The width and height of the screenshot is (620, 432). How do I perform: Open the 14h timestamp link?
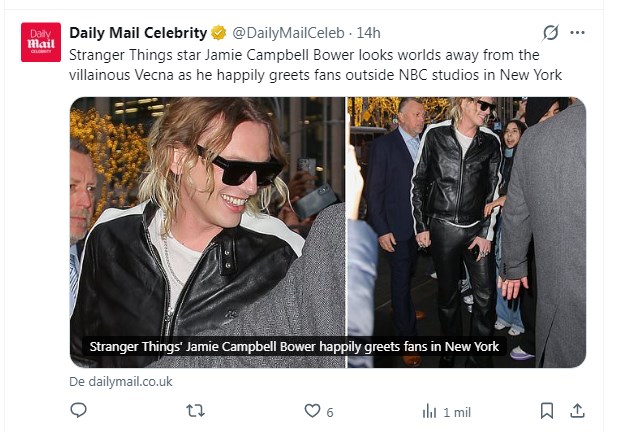point(368,33)
